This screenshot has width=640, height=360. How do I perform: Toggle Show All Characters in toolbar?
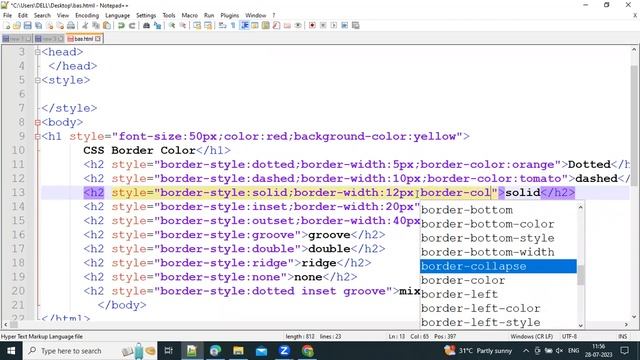coord(233,25)
